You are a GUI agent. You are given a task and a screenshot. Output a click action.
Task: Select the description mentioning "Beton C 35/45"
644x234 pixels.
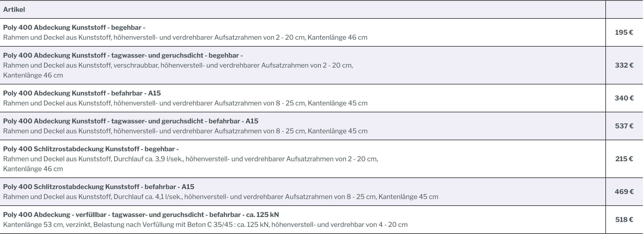pos(205,225)
